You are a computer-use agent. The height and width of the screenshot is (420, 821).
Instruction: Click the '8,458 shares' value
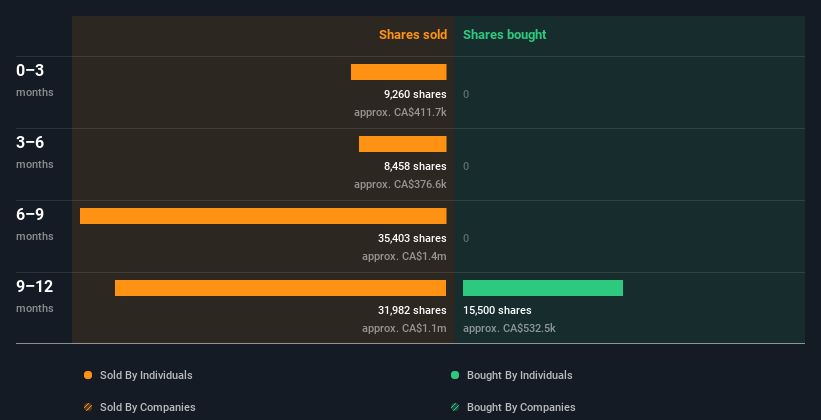click(x=415, y=167)
